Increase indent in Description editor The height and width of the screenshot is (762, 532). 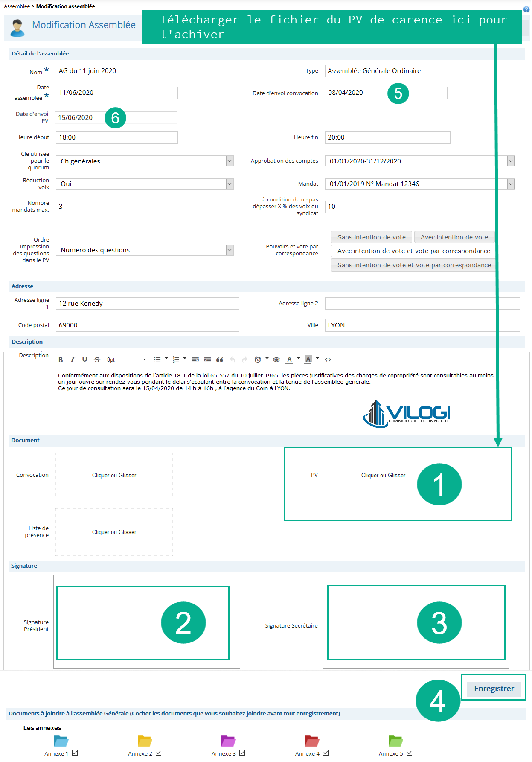tap(207, 360)
